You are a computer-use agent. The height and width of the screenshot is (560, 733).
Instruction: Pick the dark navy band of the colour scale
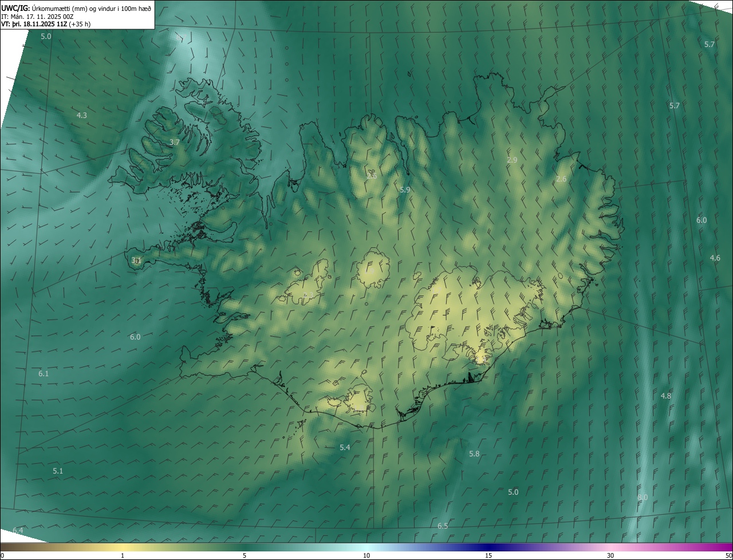click(x=488, y=547)
